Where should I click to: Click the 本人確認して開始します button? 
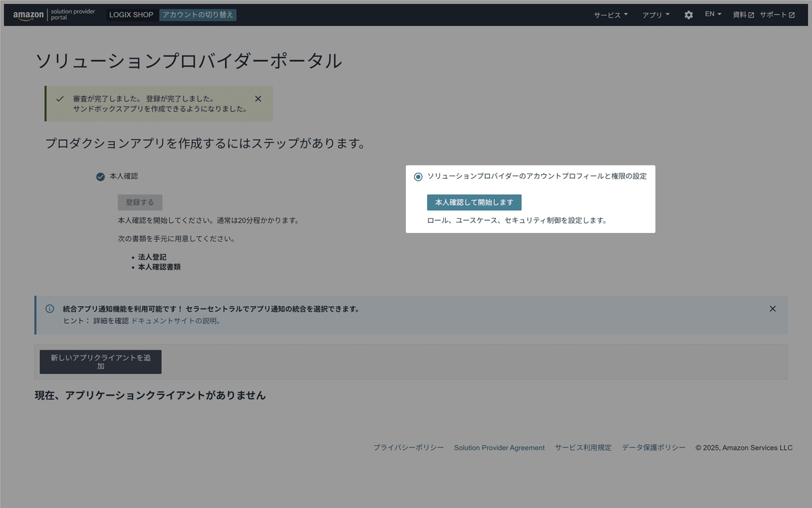click(x=474, y=202)
